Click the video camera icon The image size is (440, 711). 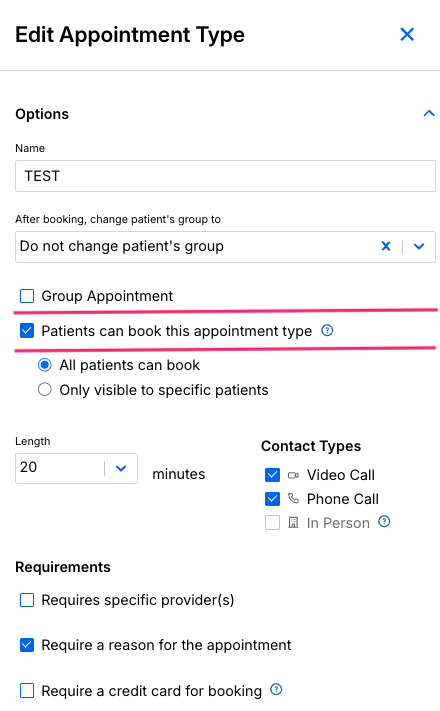[x=293, y=475]
